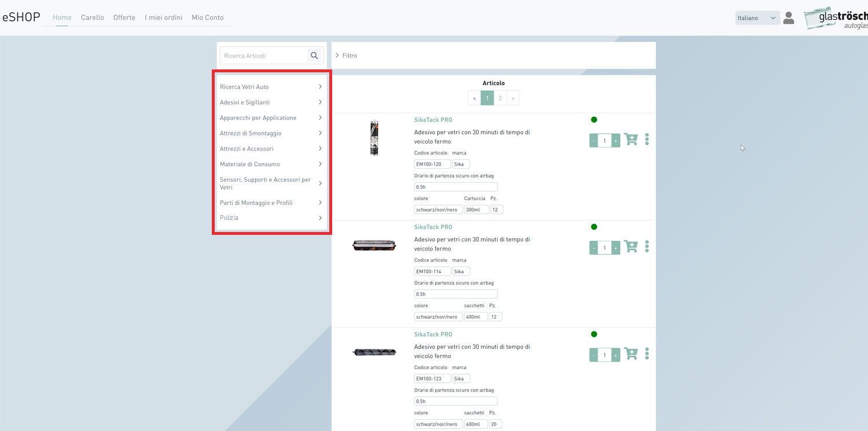The image size is (868, 431).
Task: Click green availability dot for EM100-114
Action: tap(594, 227)
